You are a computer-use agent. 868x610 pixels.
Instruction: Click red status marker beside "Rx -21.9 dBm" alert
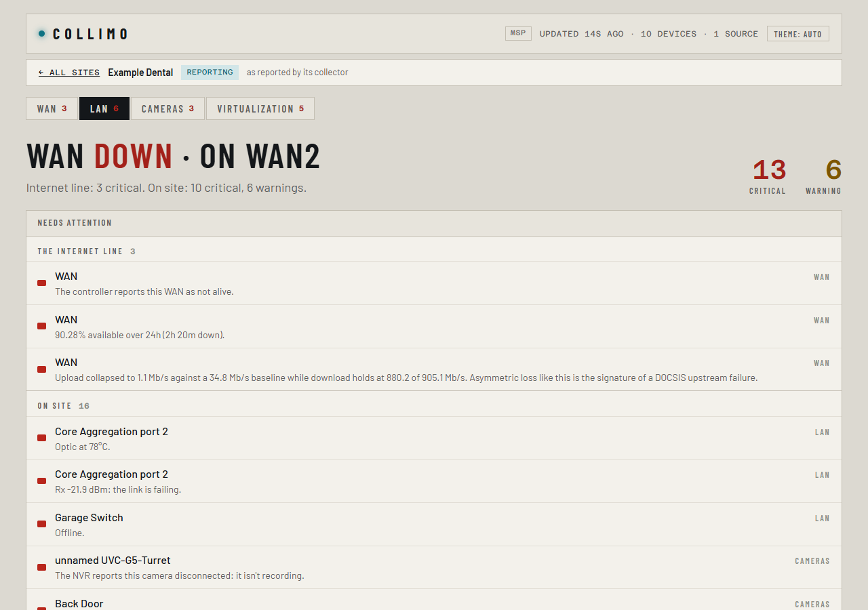pos(42,481)
